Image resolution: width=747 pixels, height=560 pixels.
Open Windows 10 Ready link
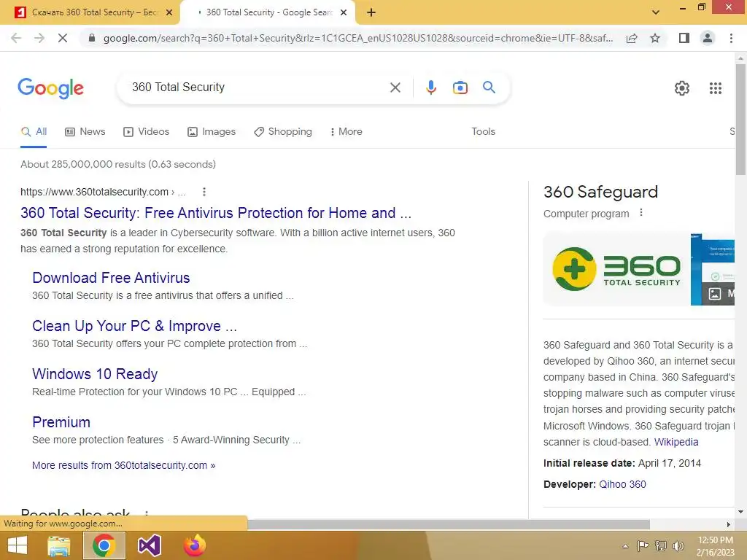[95, 374]
